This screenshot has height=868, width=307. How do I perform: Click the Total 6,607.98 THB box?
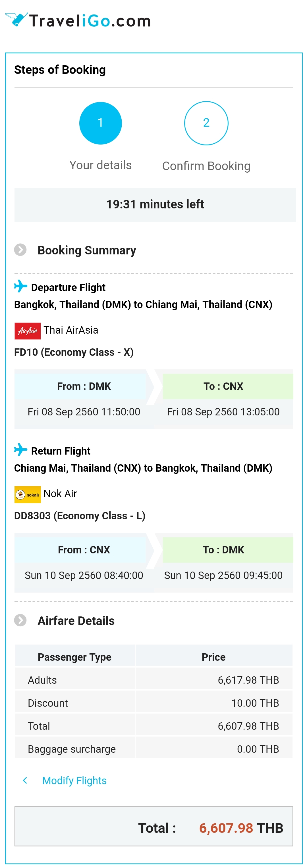pos(154,826)
